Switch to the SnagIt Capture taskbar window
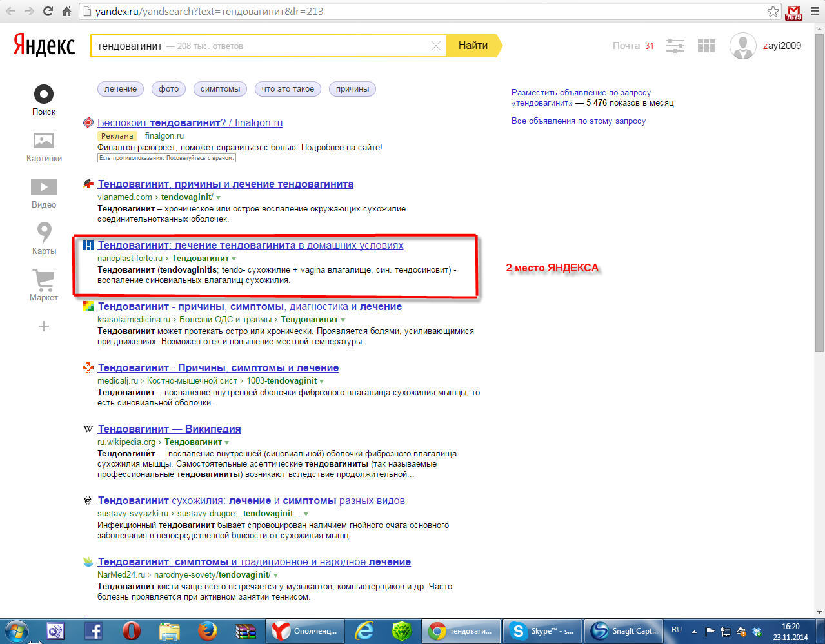 625,631
